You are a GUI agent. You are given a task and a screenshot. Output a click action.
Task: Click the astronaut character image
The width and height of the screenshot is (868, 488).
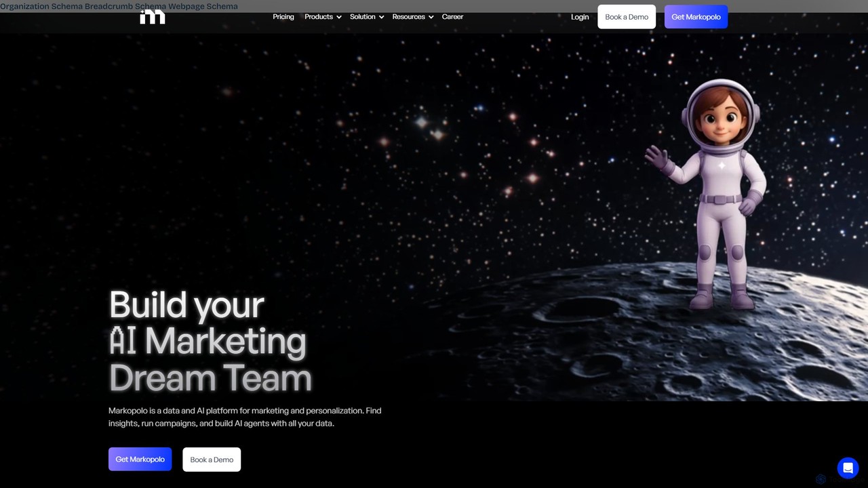[707, 195]
